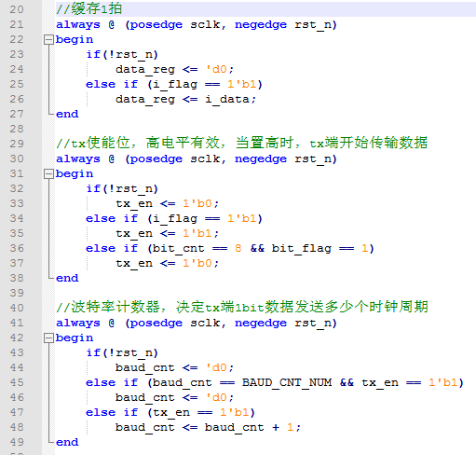Click the highlighted comment on line 20
This screenshot has width=476, height=455.
tap(89, 8)
